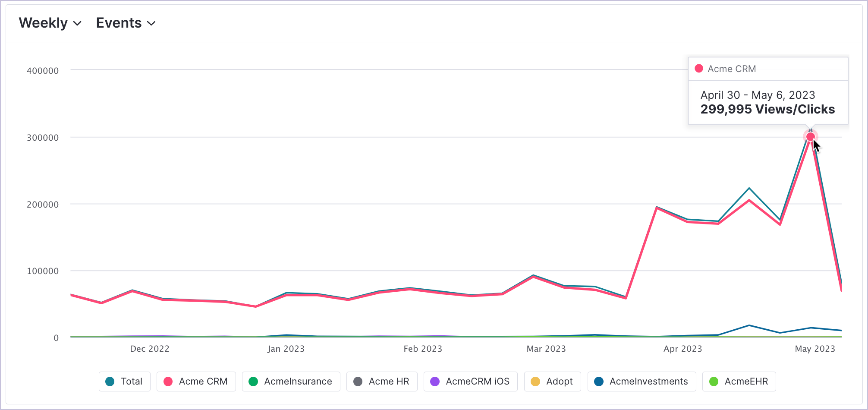868x410 pixels.
Task: Click the chevron arrow beside Weekly
Action: click(78, 23)
